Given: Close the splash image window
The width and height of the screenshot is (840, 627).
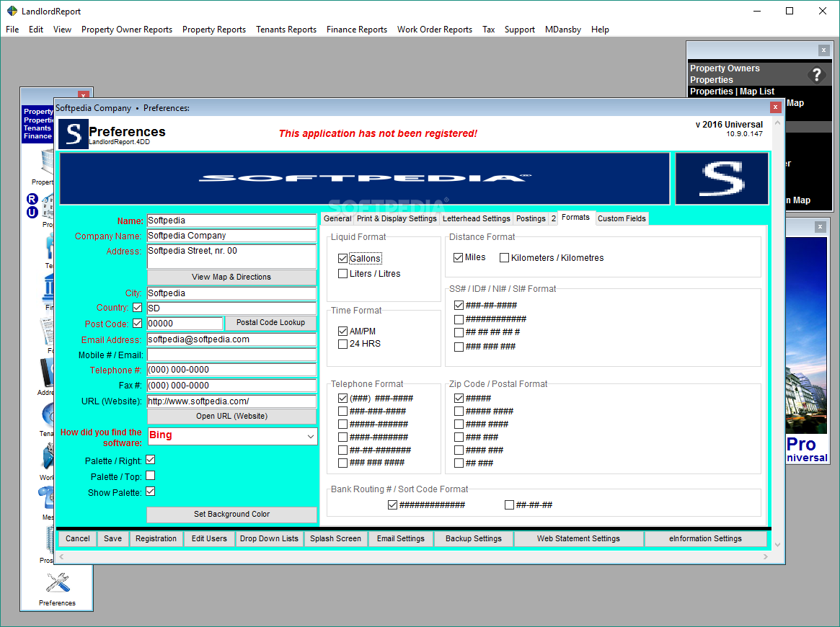Looking at the screenshot, I should pos(820,227).
